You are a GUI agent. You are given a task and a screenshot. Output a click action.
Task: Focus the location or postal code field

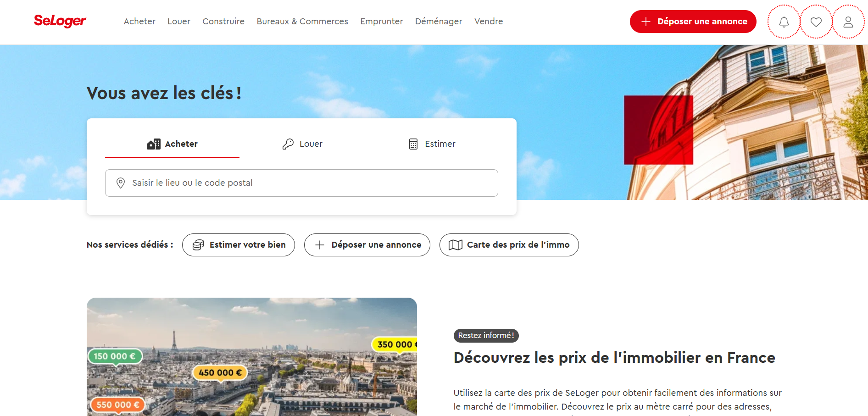301,183
